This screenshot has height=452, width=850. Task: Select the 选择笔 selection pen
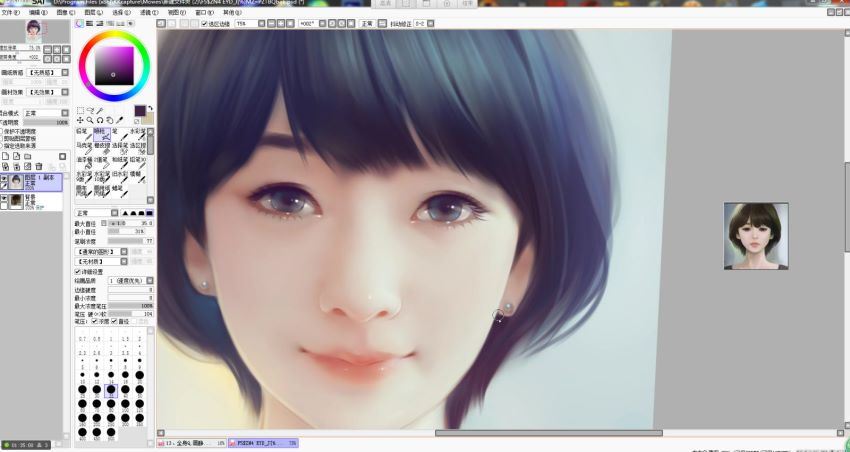click(119, 148)
